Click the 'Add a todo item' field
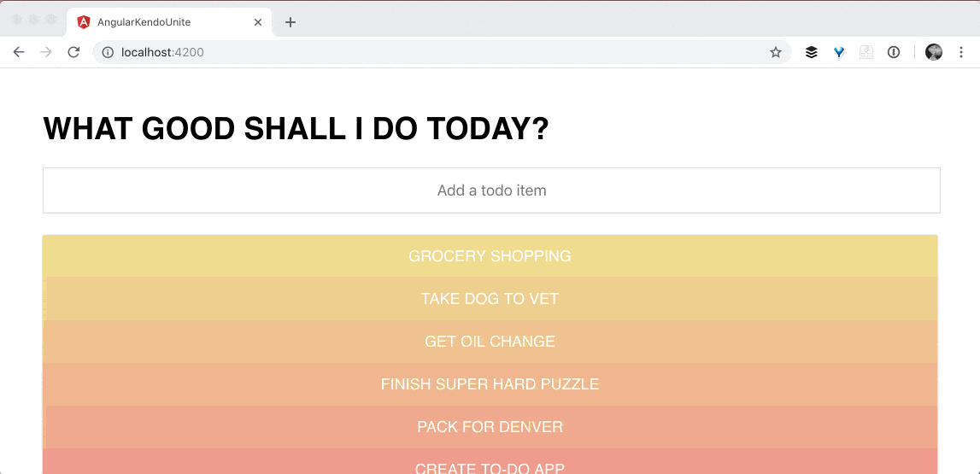Screen dimensions: 980x474 pyautogui.click(x=491, y=190)
